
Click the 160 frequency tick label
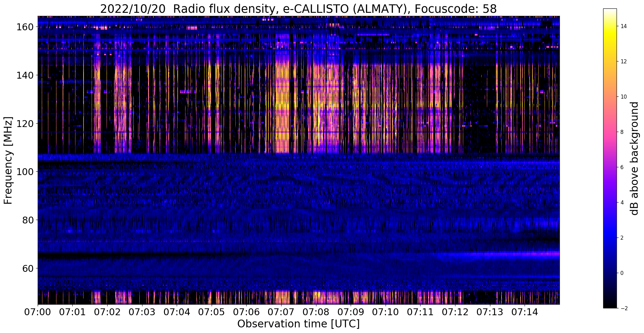pos(26,27)
